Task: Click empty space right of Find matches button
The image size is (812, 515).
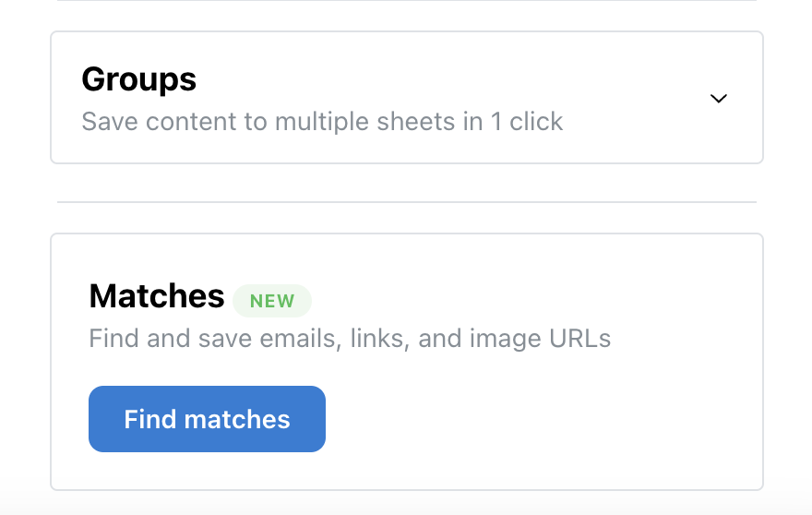Action: point(535,419)
